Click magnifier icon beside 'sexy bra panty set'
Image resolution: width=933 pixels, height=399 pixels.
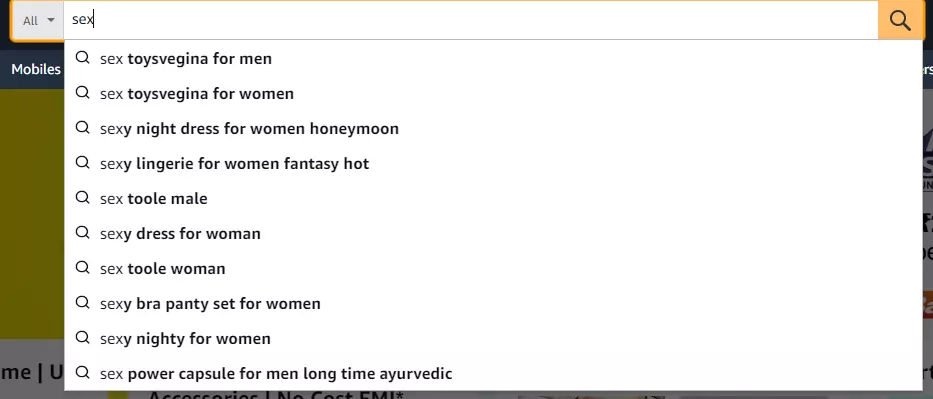[x=83, y=303]
